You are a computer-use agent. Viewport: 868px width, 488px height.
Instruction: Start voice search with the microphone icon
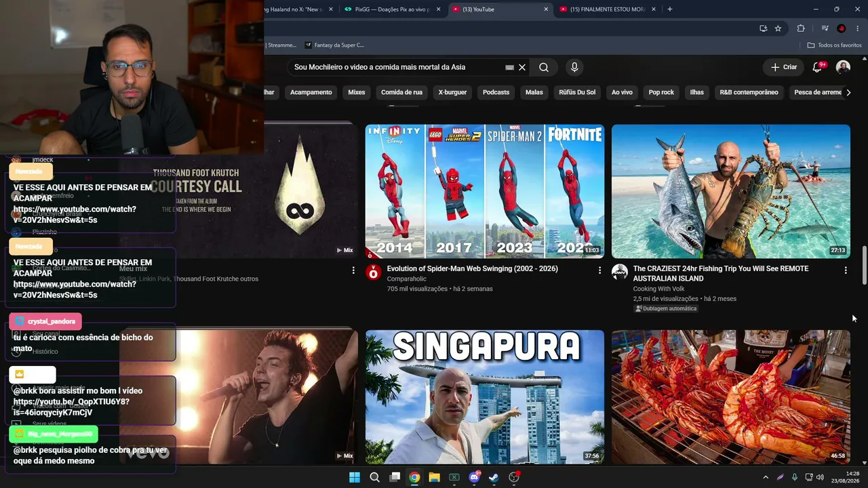[x=574, y=67]
